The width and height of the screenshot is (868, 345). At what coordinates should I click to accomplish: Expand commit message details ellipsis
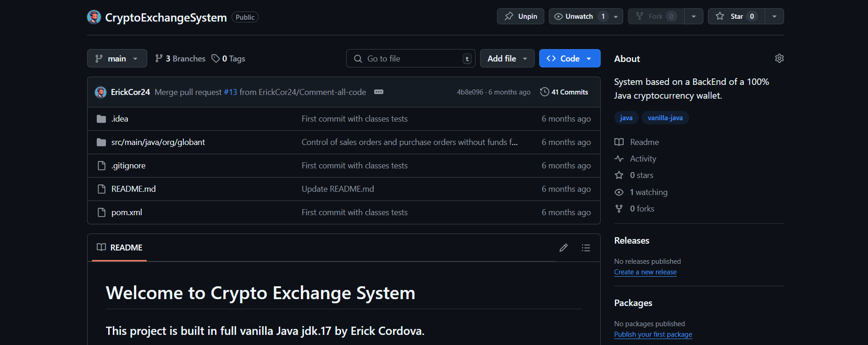click(379, 92)
